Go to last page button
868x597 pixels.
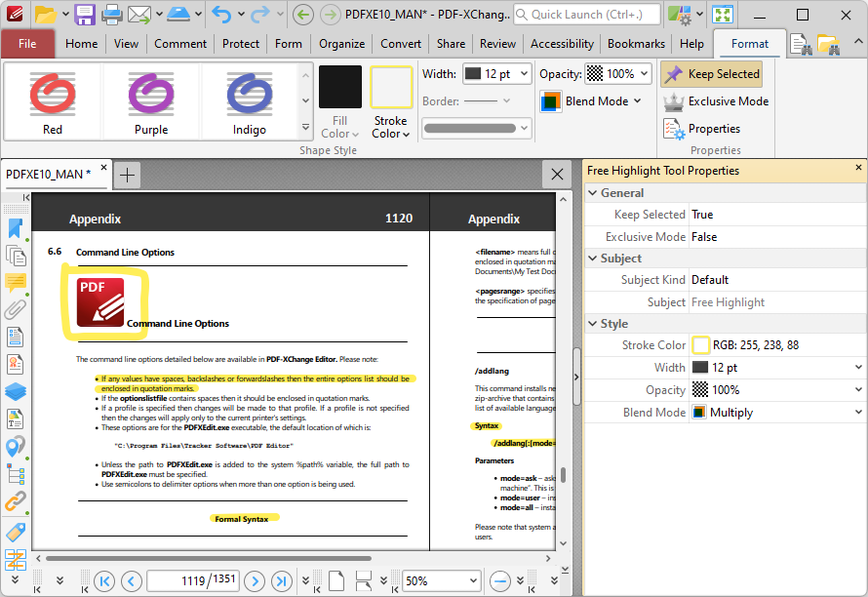[x=281, y=581]
